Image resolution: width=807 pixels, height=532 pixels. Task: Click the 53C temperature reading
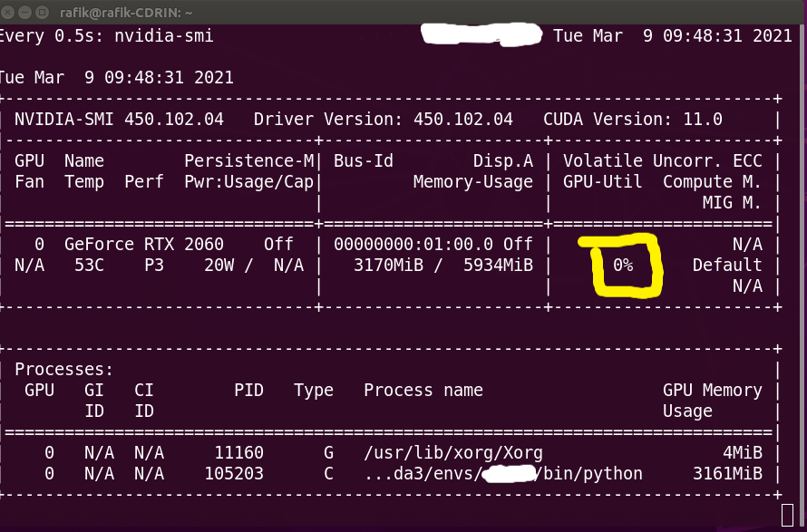tap(79, 266)
